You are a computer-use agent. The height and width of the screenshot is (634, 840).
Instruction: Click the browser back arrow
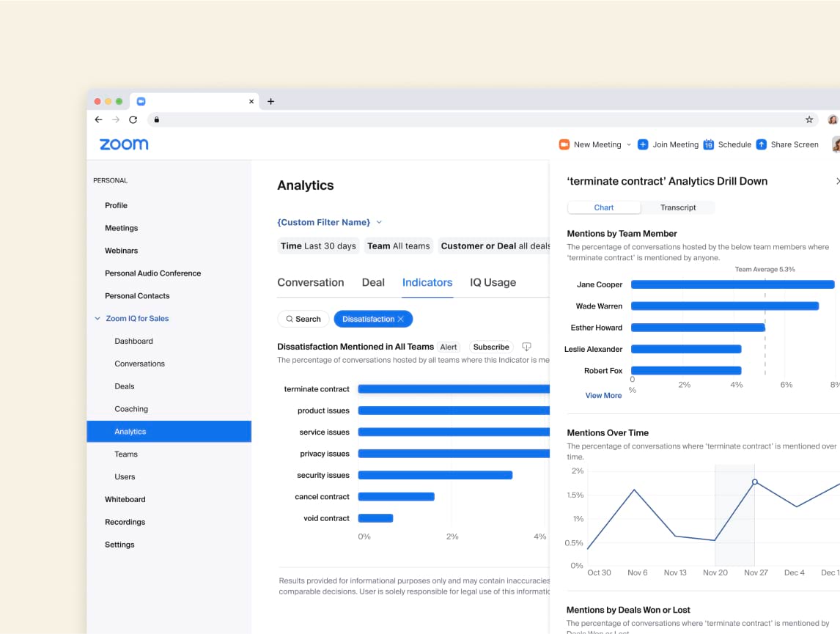pos(98,119)
